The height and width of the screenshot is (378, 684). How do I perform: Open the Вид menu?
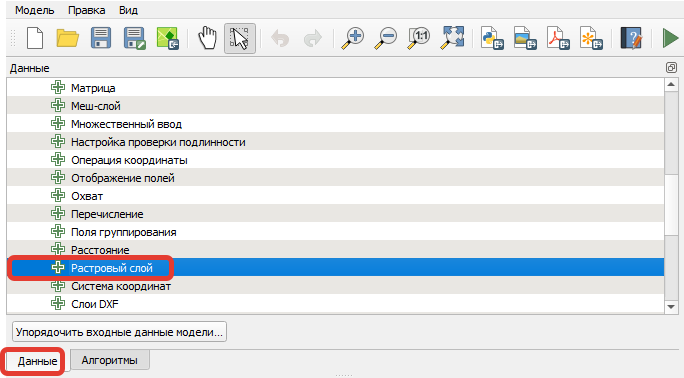128,10
